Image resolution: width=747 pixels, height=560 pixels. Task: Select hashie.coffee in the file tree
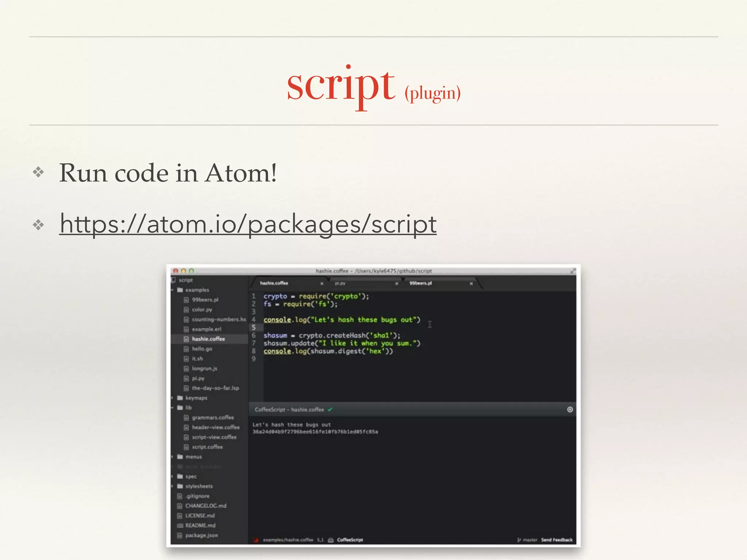[x=209, y=339]
